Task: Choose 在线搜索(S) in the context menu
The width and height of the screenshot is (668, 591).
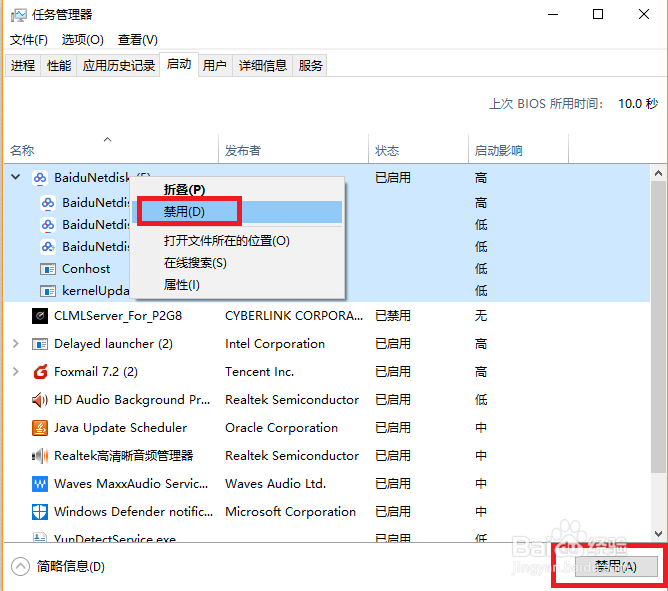Action: click(x=237, y=263)
